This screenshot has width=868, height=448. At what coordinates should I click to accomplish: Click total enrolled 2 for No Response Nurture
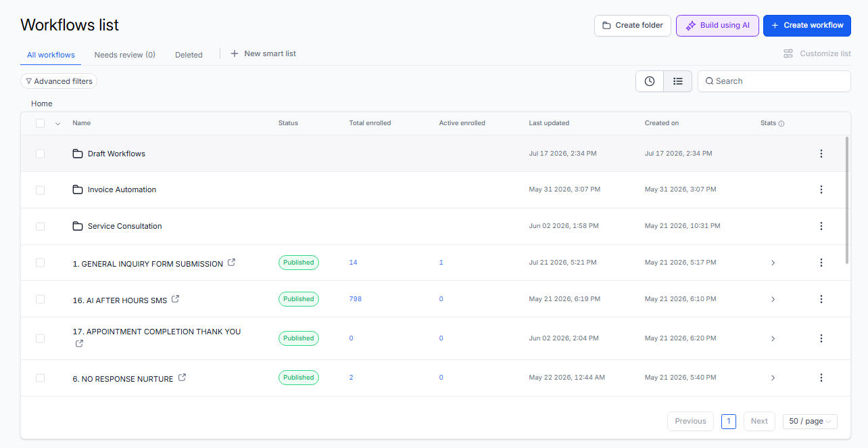(x=351, y=378)
